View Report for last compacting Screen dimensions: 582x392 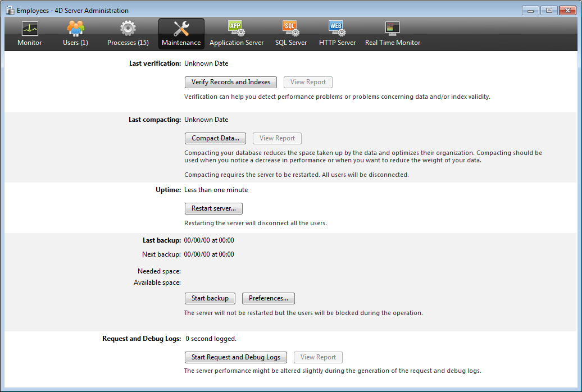click(x=277, y=138)
